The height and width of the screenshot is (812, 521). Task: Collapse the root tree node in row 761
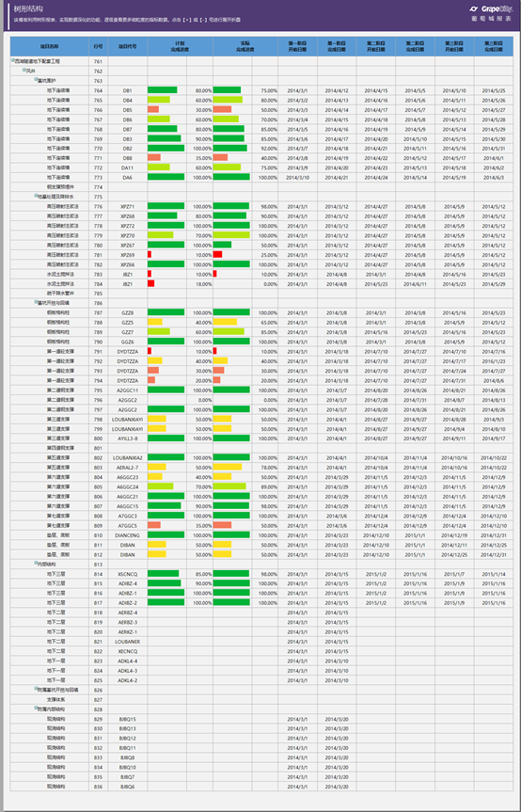click(13, 60)
